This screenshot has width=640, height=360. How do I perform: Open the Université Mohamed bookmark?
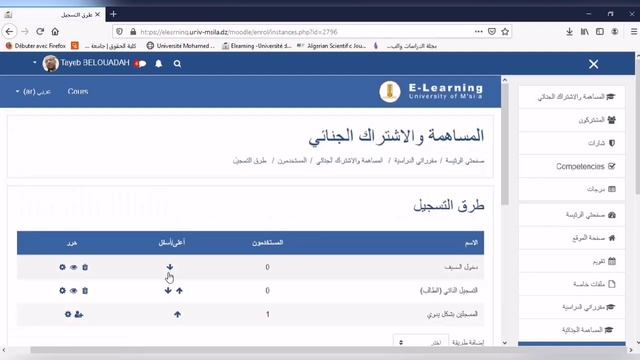[180, 46]
